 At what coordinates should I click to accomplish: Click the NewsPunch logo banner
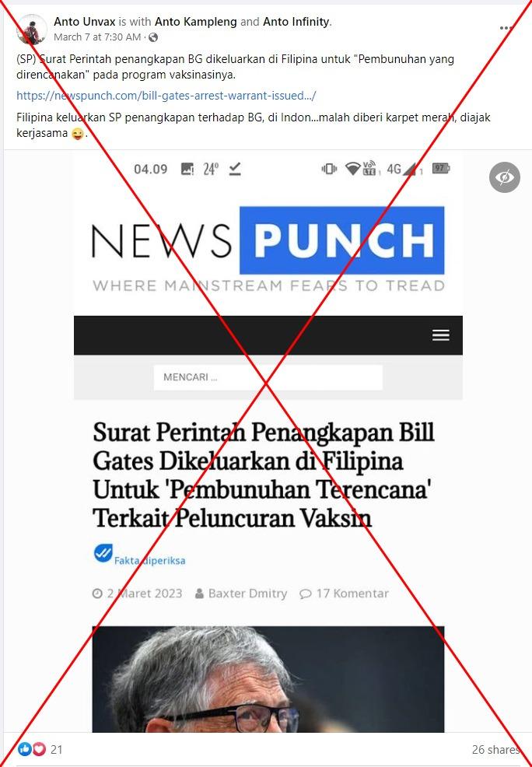point(268,248)
